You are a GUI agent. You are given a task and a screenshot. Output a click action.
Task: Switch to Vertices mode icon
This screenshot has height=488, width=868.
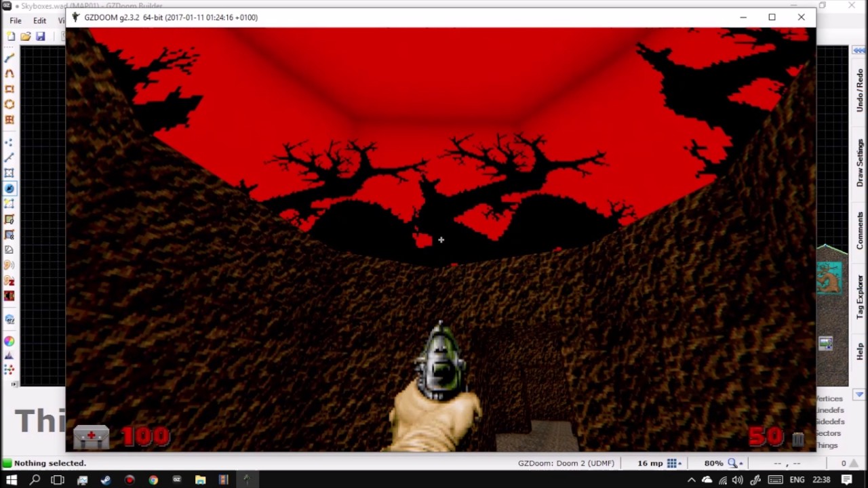(x=9, y=142)
